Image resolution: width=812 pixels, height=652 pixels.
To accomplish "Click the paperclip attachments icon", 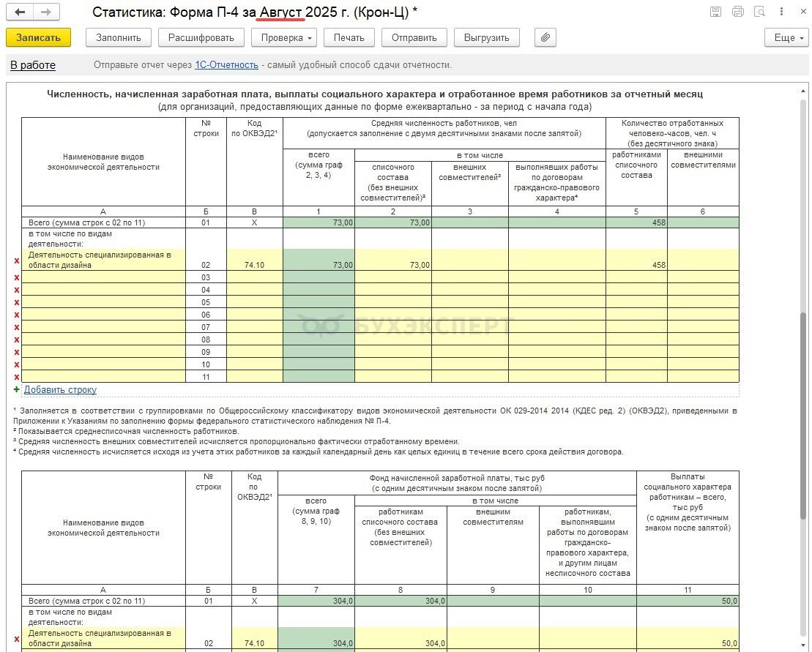I will pyautogui.click(x=545, y=37).
